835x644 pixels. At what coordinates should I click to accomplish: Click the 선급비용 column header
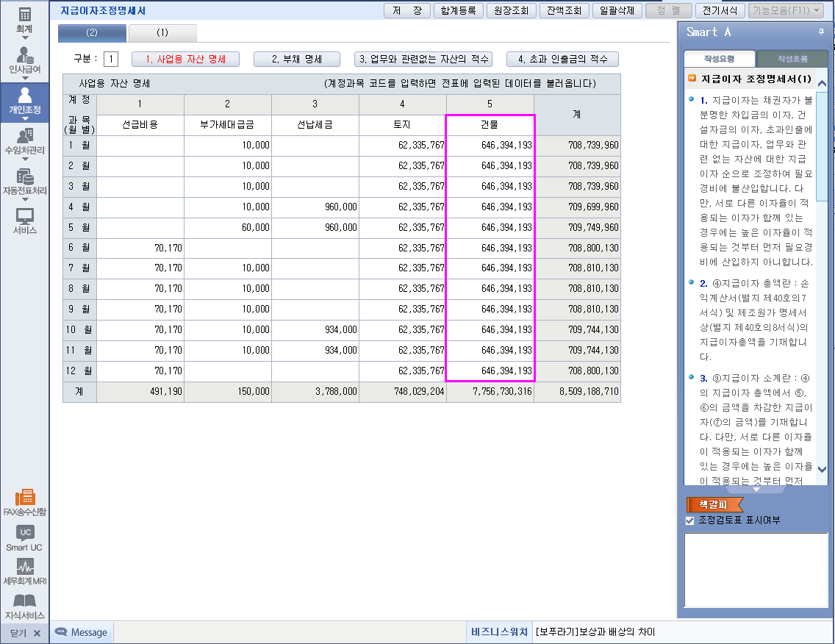coord(140,125)
